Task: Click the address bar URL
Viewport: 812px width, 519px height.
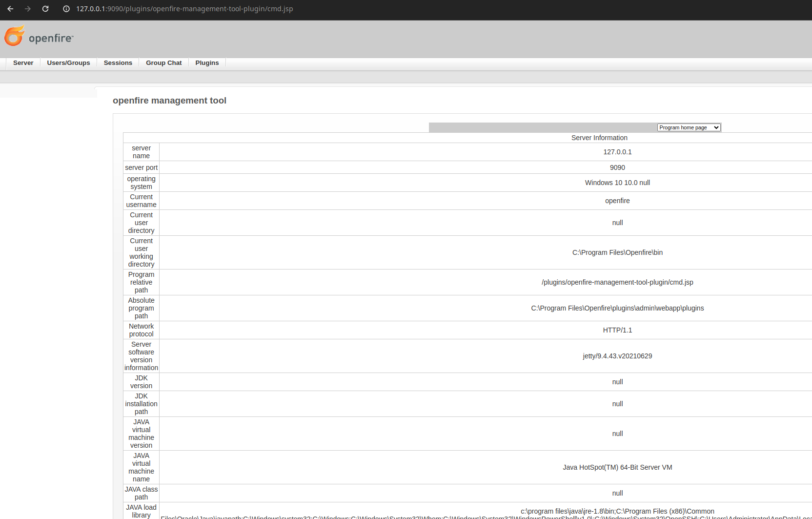Action: point(184,9)
